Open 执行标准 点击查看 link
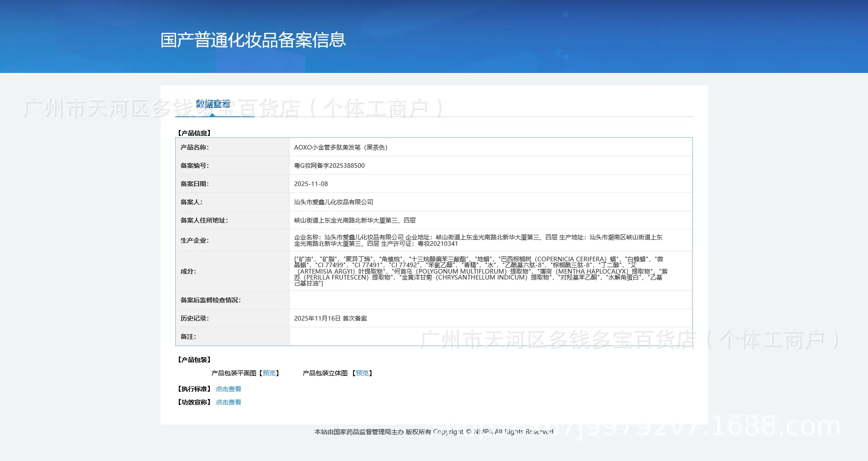Image resolution: width=868 pixels, height=461 pixels. (x=228, y=389)
